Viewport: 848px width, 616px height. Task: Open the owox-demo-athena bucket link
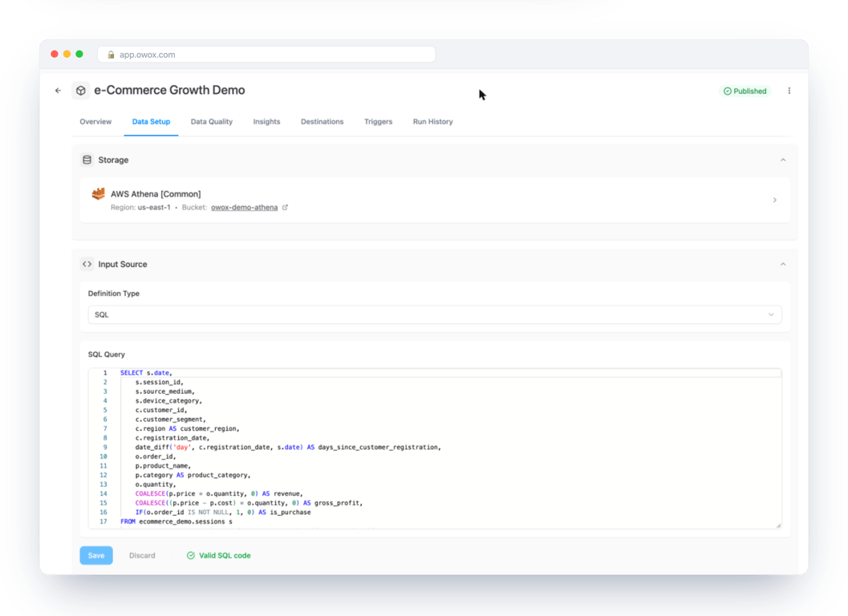244,208
